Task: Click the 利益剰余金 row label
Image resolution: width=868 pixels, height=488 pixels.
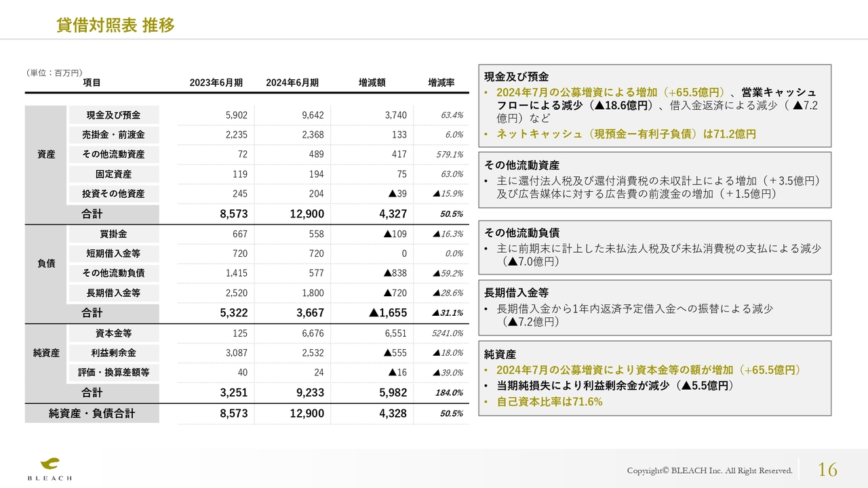Action: [x=113, y=353]
